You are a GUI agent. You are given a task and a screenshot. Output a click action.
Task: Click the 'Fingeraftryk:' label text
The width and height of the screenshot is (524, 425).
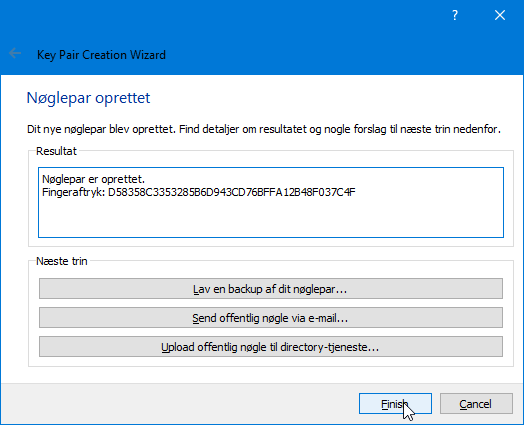click(74, 192)
